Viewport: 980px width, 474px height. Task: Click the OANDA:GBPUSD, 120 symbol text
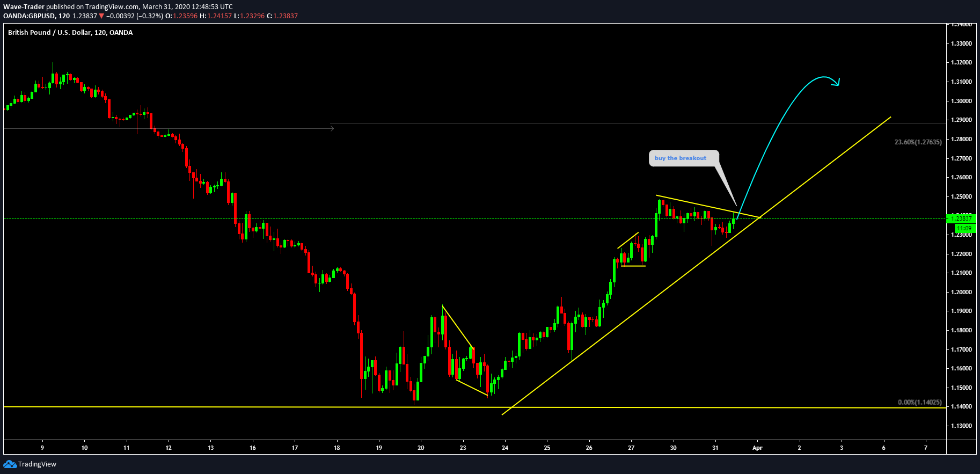pos(36,16)
